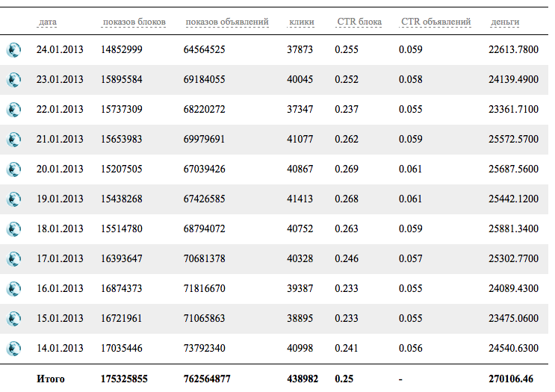Sort by the 'деньги' column header
The width and height of the screenshot is (555, 392).
pos(505,22)
